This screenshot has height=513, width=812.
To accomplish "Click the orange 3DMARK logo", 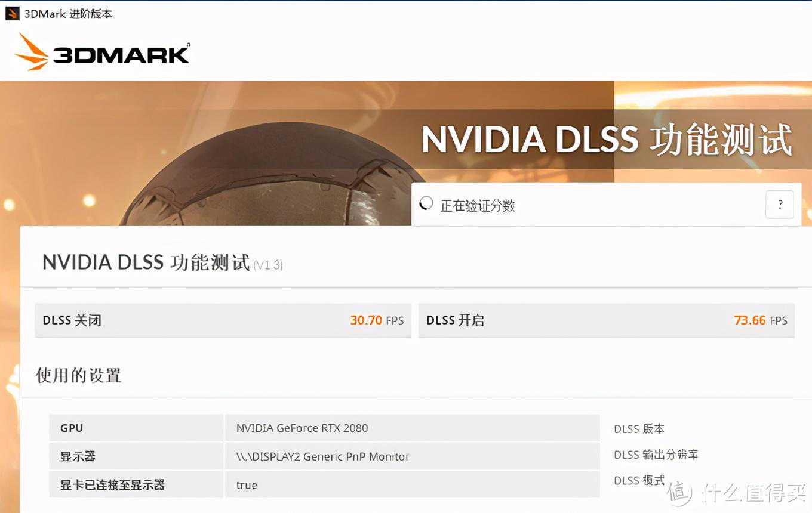I will (x=102, y=52).
